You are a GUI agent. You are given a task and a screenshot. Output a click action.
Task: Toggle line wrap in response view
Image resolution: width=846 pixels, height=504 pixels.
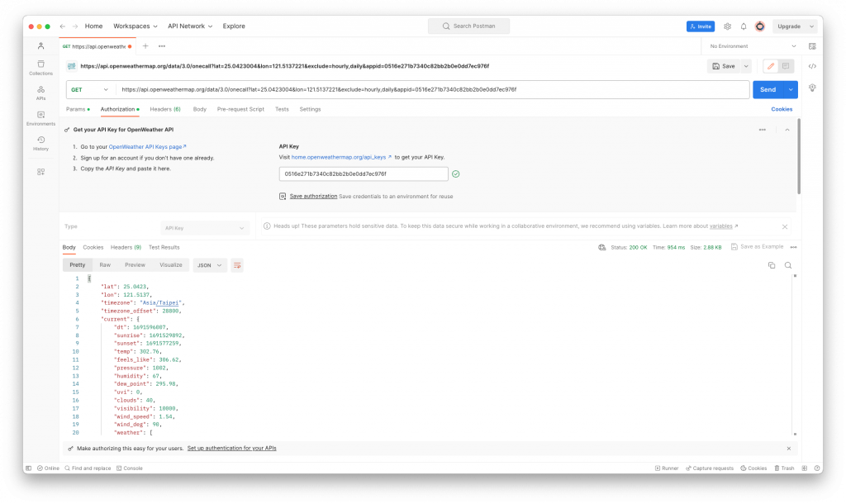237,265
